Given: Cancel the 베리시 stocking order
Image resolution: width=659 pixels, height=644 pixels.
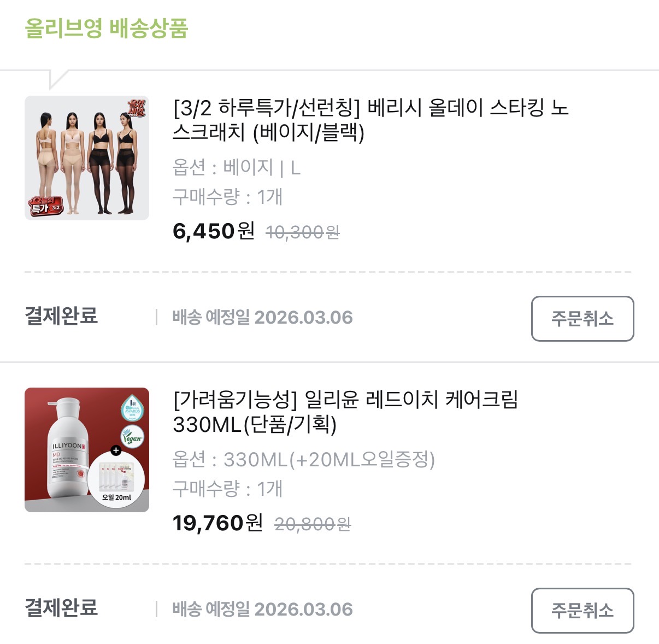Looking at the screenshot, I should (x=582, y=319).
